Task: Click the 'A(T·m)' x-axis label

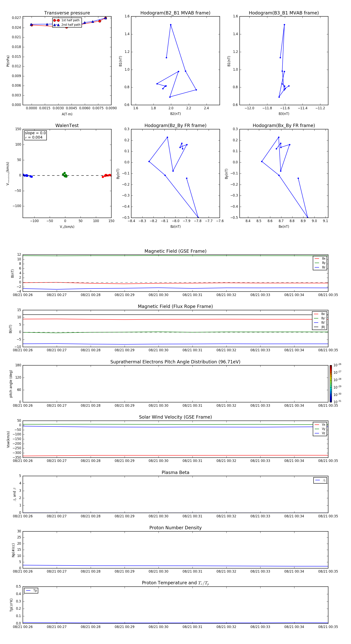Action: (x=67, y=114)
